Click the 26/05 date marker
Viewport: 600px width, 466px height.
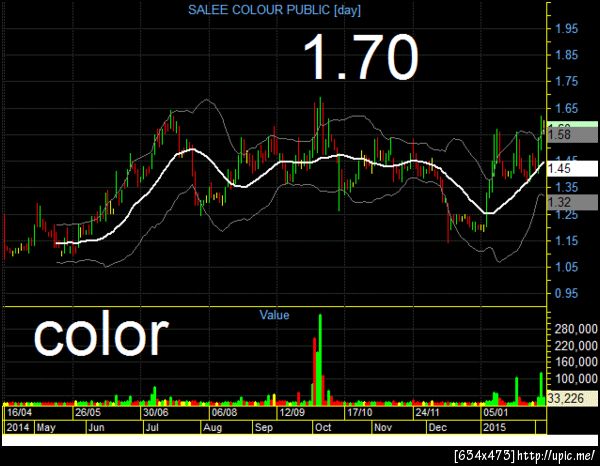[x=88, y=412]
